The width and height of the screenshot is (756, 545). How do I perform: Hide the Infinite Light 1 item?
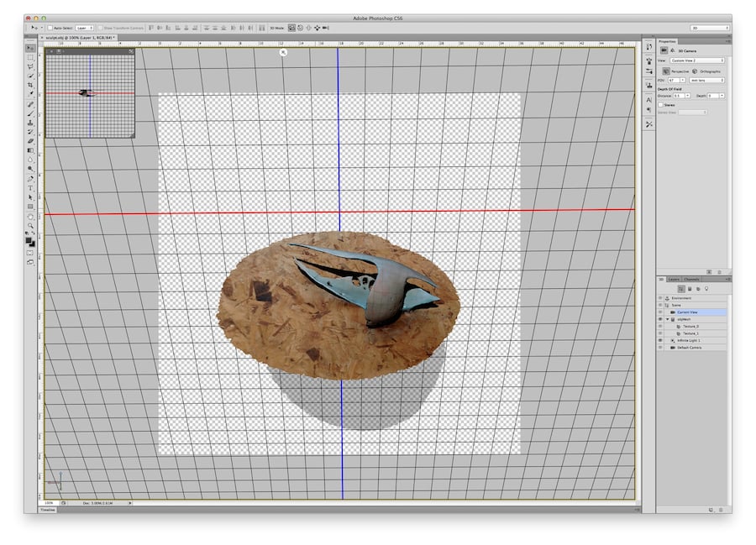(x=660, y=340)
